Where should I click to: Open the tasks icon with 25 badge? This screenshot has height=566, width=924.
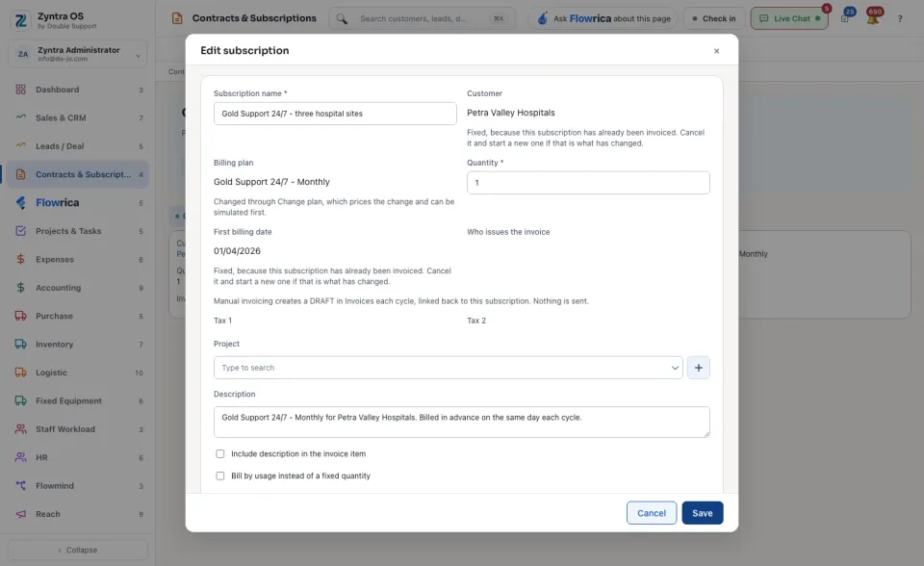point(845,18)
